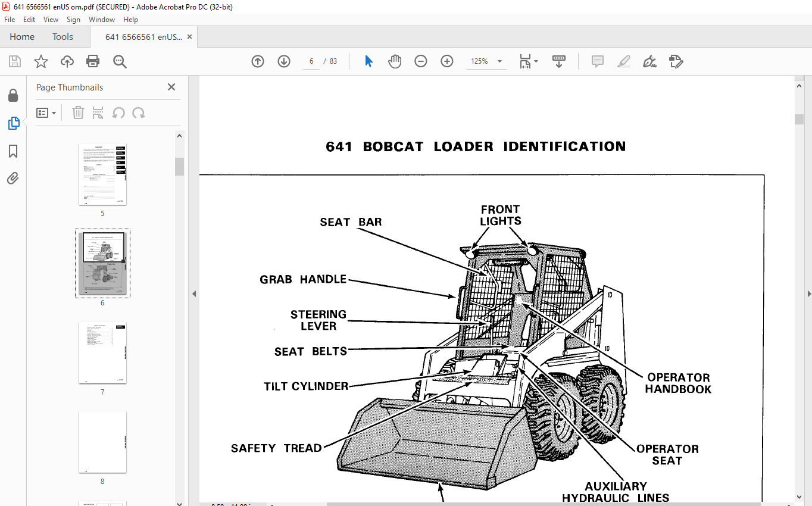Click document scrollbar down arrow
Screen dimensions: 812x506
point(799,496)
